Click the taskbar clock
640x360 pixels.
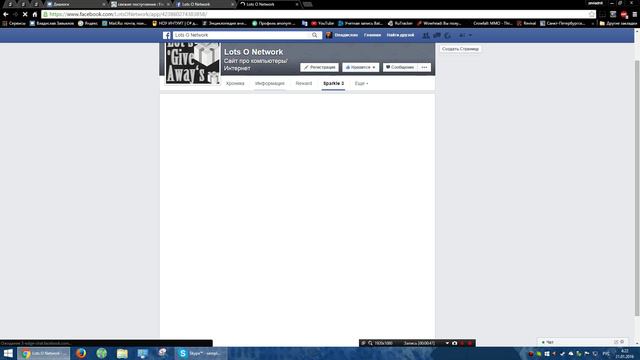coord(625,353)
